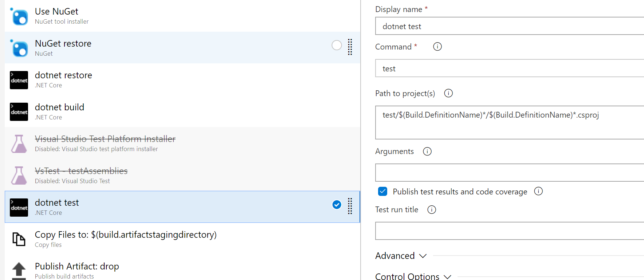This screenshot has width=644, height=280.
Task: Click the drag handle on NuGet restore row
Action: pos(350,47)
